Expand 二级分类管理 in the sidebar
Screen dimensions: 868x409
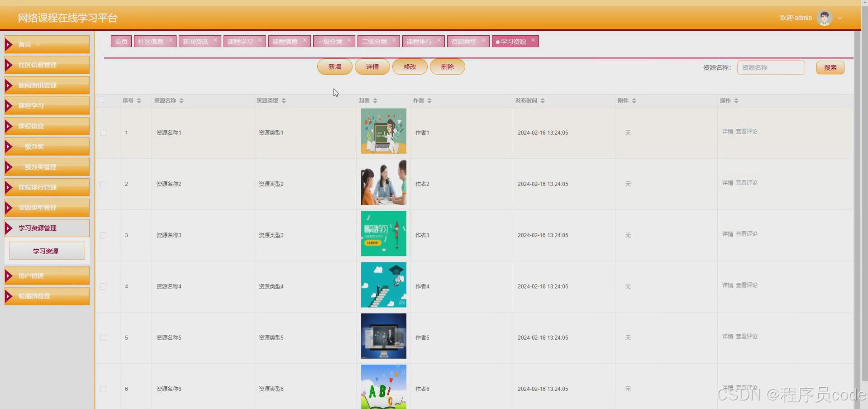(47, 166)
